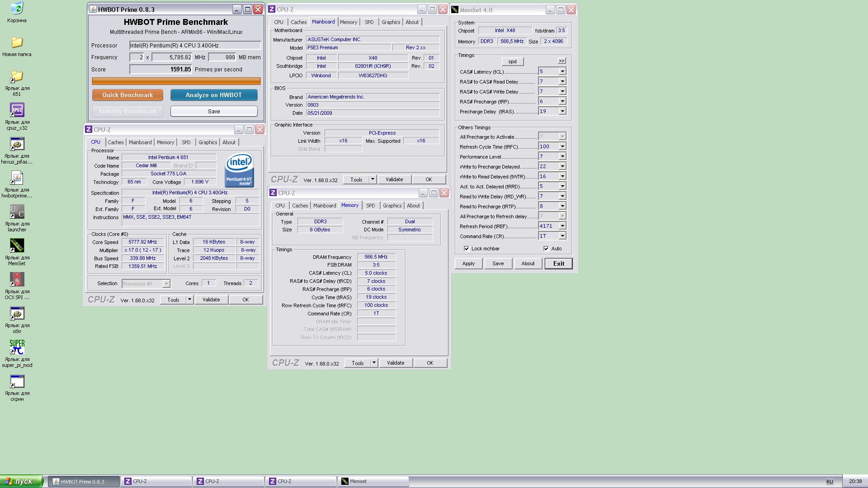The width and height of the screenshot is (868, 488).
Task: Click Validate in the Memory CPU-Z window
Action: pos(396,363)
